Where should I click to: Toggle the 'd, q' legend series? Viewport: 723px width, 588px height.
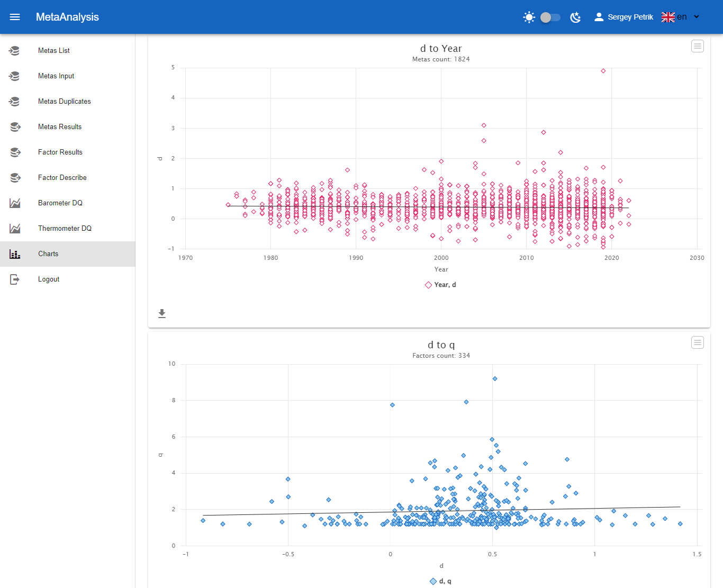pyautogui.click(x=440, y=581)
